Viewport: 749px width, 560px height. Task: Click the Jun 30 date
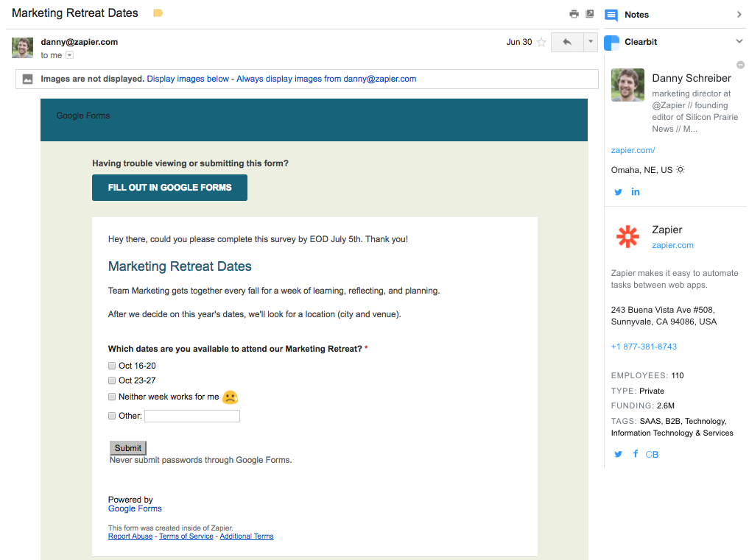pyautogui.click(x=519, y=42)
